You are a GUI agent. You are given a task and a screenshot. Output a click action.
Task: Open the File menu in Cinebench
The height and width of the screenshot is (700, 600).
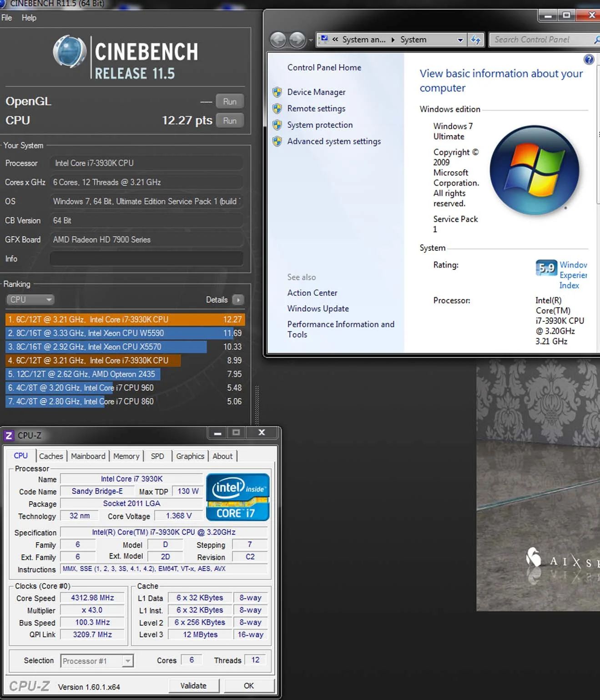click(7, 18)
